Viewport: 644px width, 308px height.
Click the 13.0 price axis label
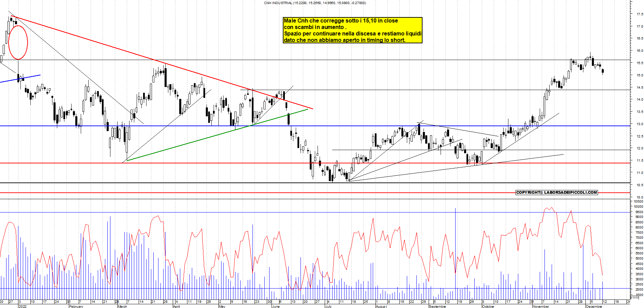pyautogui.click(x=640, y=124)
